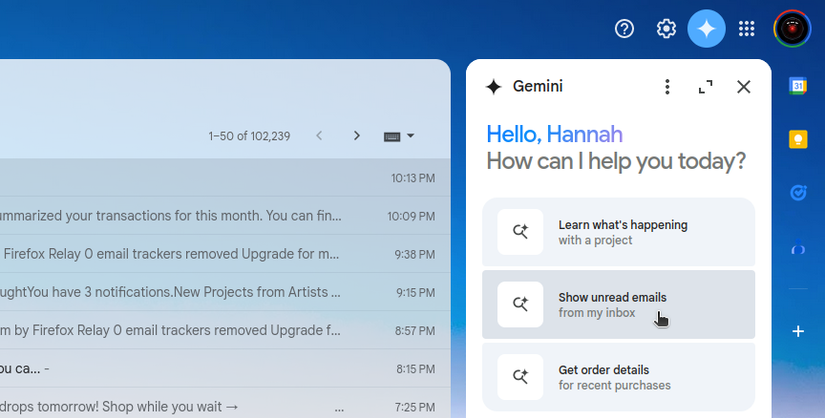825x418 pixels.
Task: Open Contacts in side panel
Action: (798, 246)
